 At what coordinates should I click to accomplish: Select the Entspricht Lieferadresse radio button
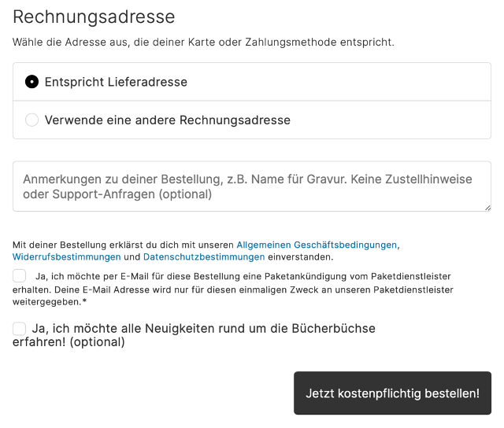[31, 82]
